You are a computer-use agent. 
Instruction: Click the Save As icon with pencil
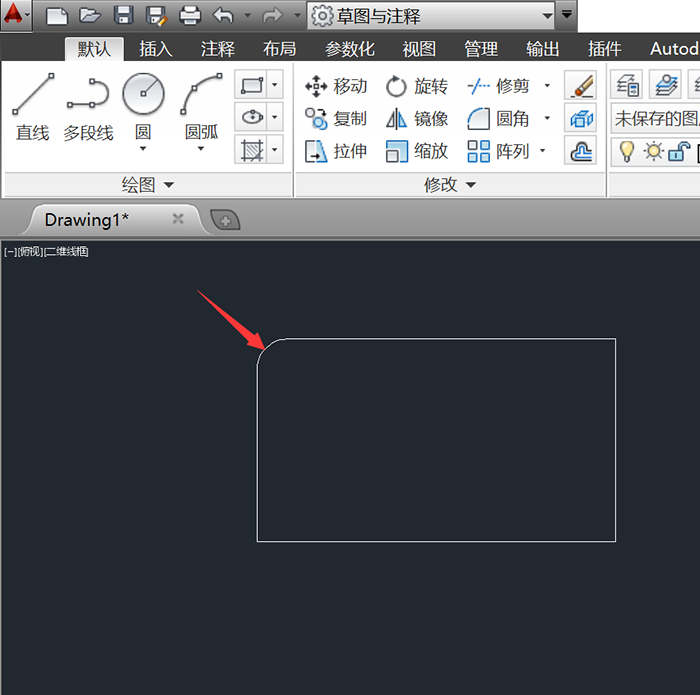157,16
